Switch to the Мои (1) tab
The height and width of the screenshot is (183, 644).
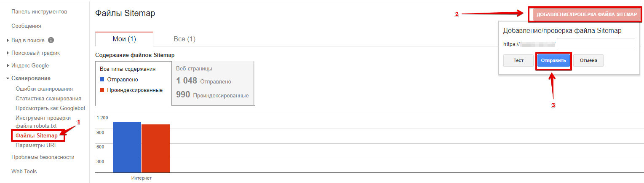124,39
